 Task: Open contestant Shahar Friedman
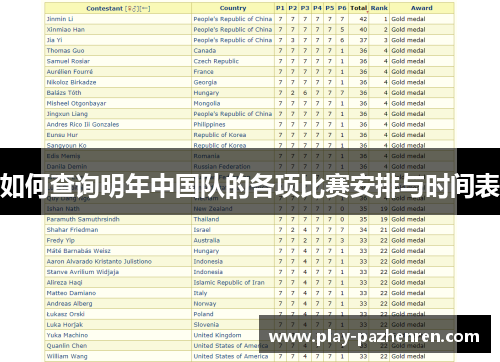click(x=72, y=230)
